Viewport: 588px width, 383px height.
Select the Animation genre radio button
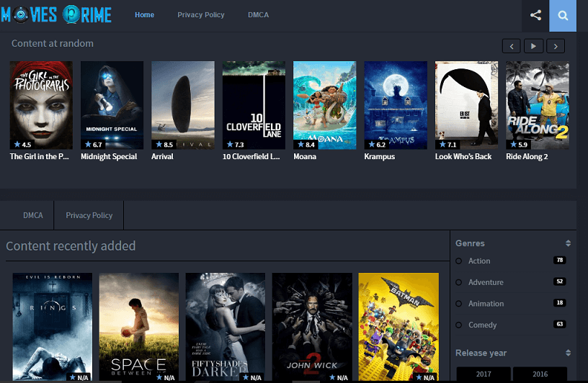(458, 304)
